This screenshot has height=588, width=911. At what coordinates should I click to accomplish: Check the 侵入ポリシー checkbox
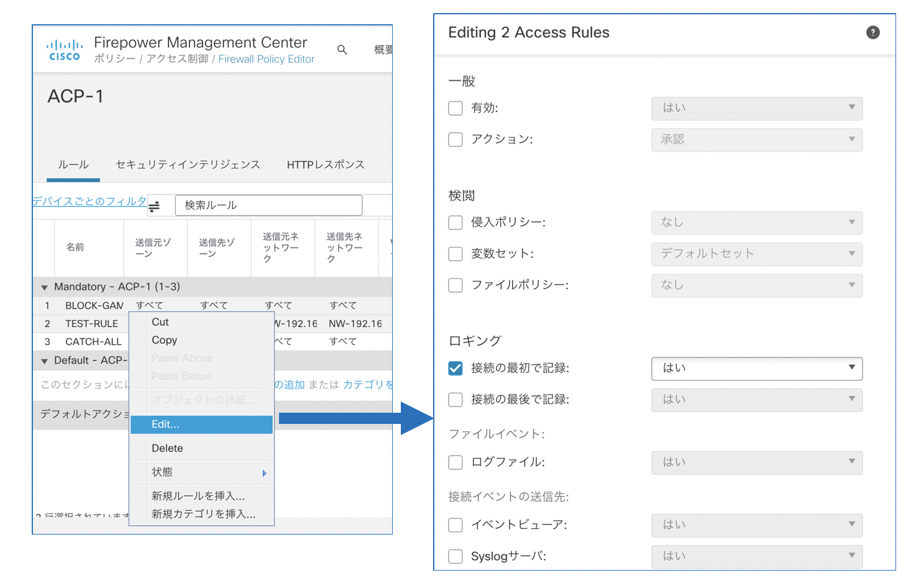pyautogui.click(x=456, y=223)
